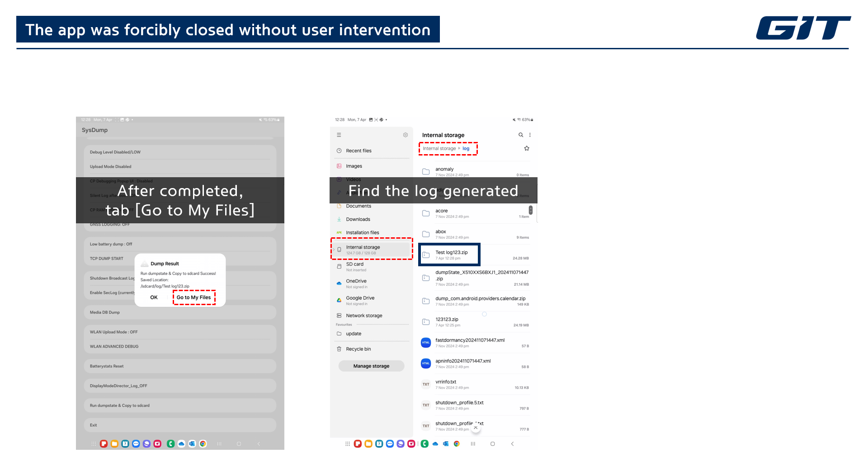
Task: Open OneDrive entry in sidebar
Action: click(x=372, y=283)
